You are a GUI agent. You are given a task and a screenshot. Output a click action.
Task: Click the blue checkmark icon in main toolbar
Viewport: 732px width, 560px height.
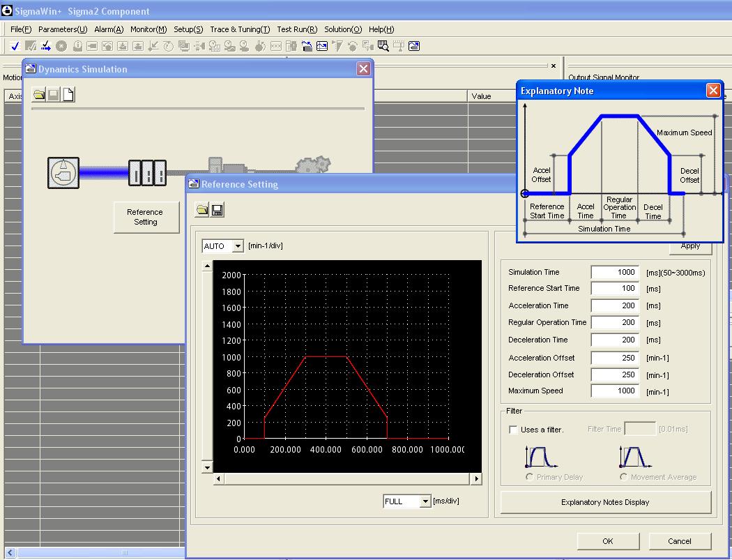pos(15,46)
